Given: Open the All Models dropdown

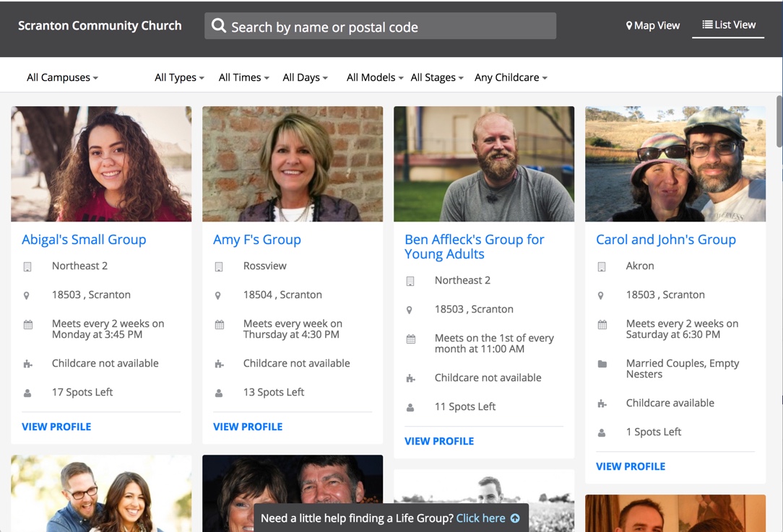Looking at the screenshot, I should (374, 77).
